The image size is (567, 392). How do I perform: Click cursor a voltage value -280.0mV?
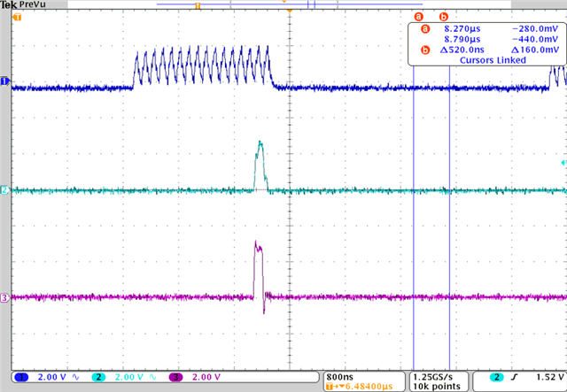click(535, 29)
